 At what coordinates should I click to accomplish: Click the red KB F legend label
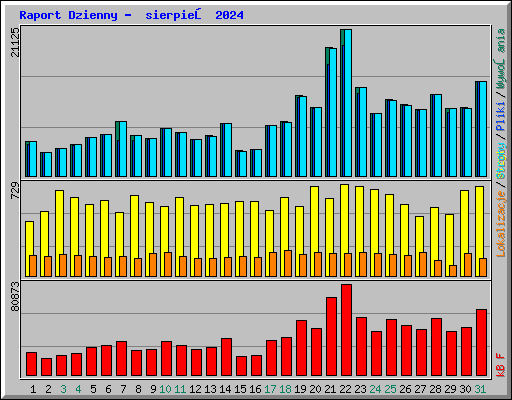pos(501,365)
